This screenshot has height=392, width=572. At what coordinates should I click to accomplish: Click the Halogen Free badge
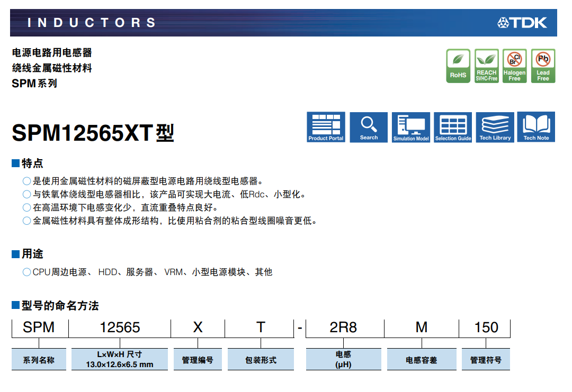point(515,66)
